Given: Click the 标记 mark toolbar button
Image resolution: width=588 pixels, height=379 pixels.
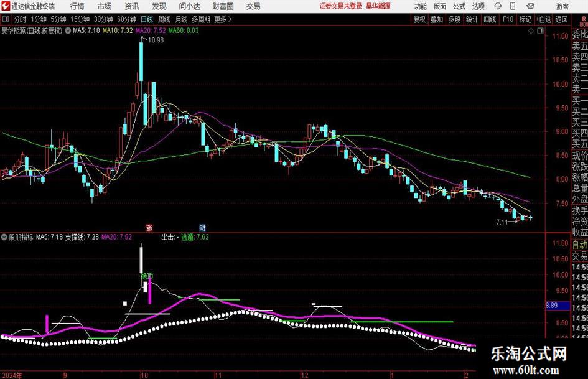Looking at the screenshot, I should pyautogui.click(x=525, y=19).
